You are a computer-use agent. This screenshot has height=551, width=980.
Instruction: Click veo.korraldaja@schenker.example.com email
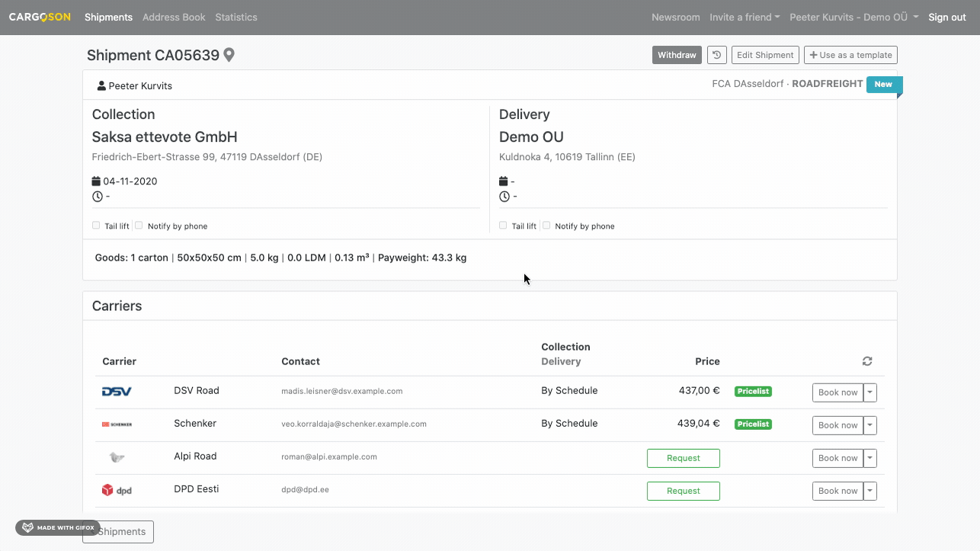pos(354,424)
